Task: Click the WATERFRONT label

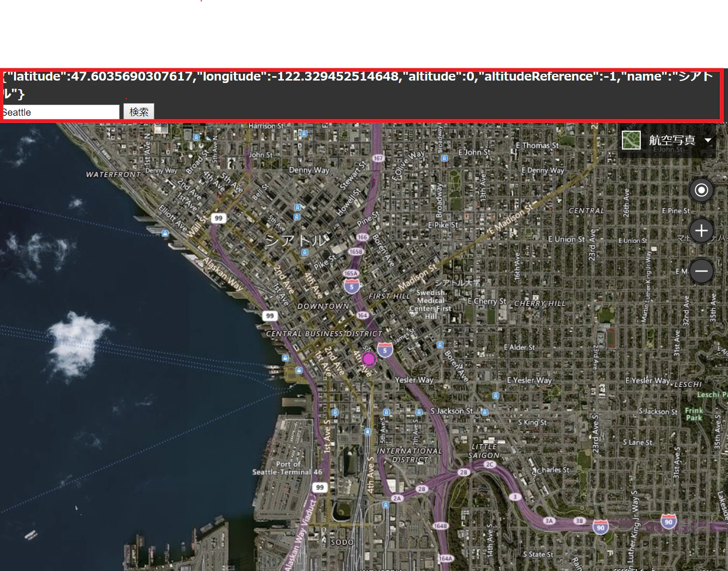Action: (x=113, y=175)
